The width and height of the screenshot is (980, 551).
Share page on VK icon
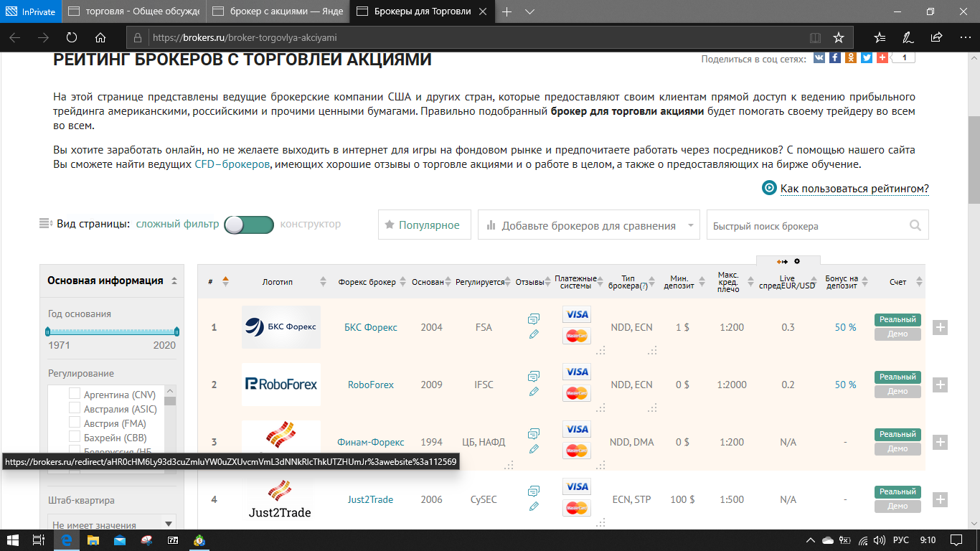coord(819,58)
